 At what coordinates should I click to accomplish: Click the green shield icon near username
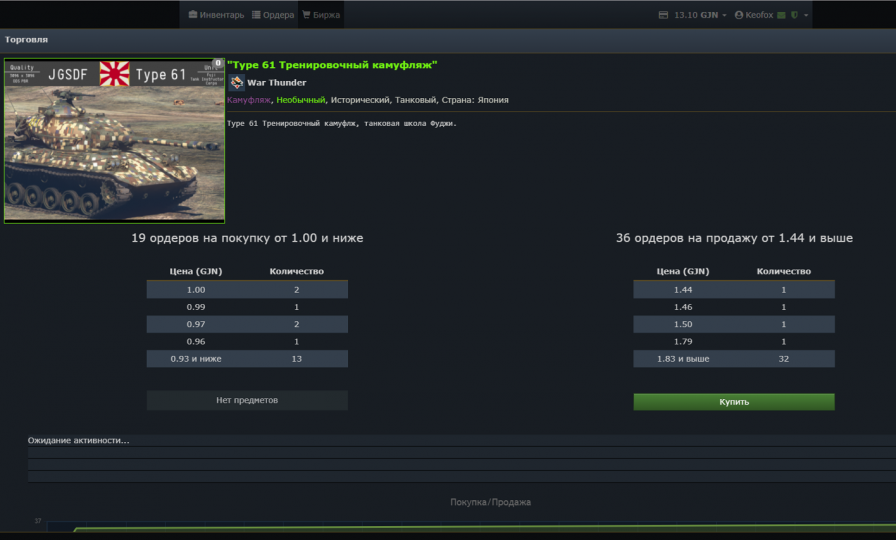[x=794, y=15]
